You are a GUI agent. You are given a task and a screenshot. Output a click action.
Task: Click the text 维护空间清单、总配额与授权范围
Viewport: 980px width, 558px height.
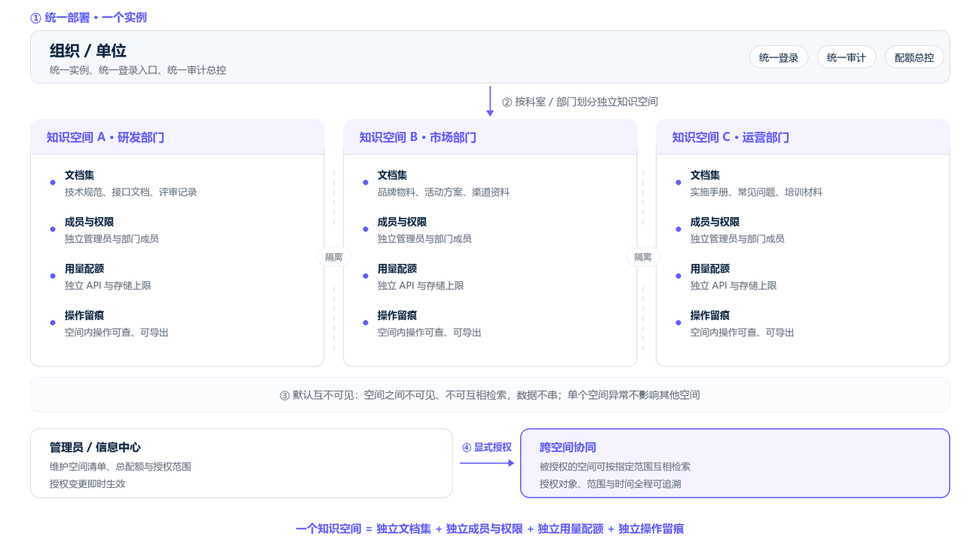(121, 467)
